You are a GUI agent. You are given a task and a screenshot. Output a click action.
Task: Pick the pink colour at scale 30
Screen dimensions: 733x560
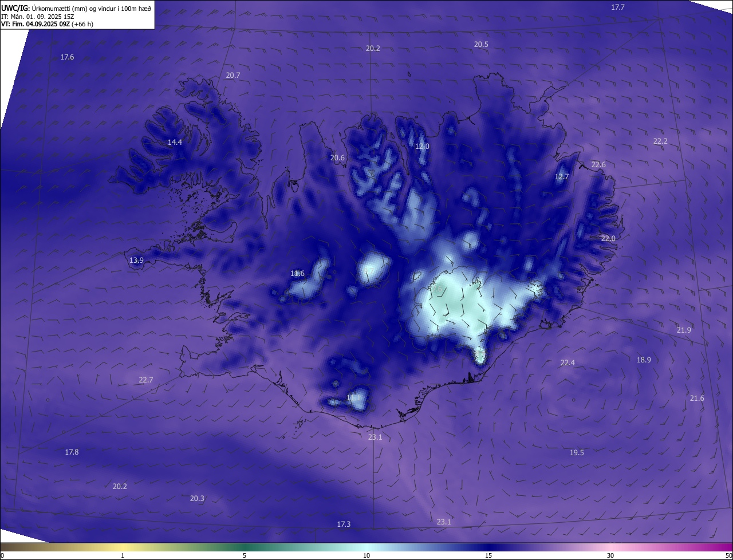coord(610,547)
